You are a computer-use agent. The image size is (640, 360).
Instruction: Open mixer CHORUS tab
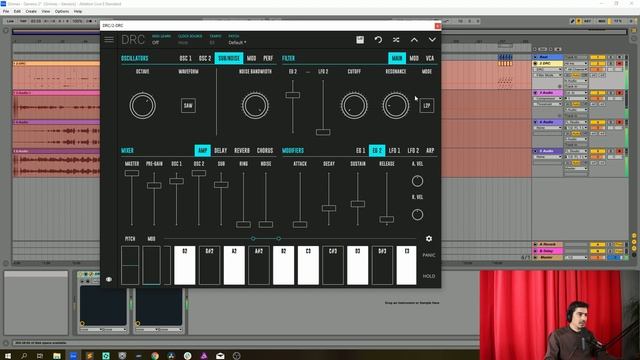pos(265,151)
